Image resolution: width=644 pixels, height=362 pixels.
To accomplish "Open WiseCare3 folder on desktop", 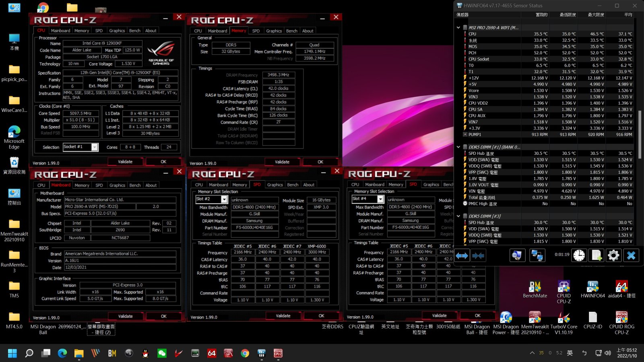I will click(x=14, y=104).
